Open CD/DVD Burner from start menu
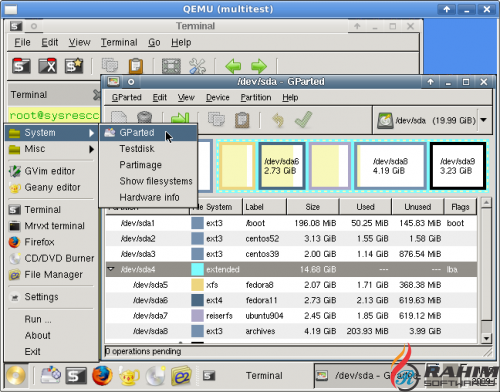The width and height of the screenshot is (500, 392). point(52,258)
